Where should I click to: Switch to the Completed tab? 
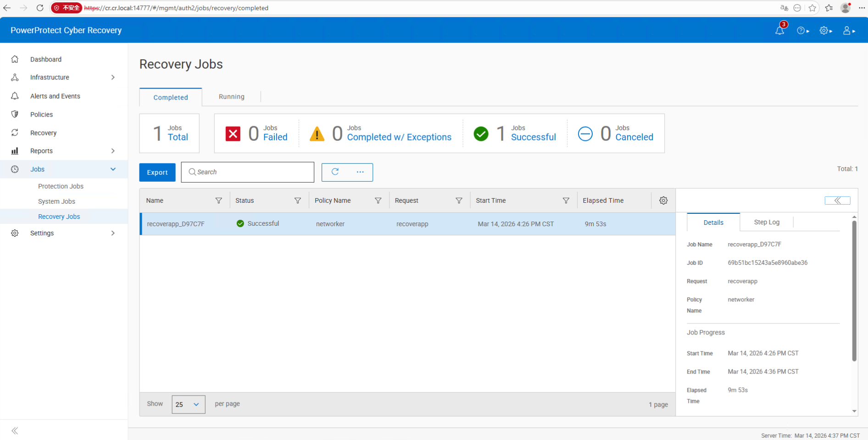click(171, 97)
